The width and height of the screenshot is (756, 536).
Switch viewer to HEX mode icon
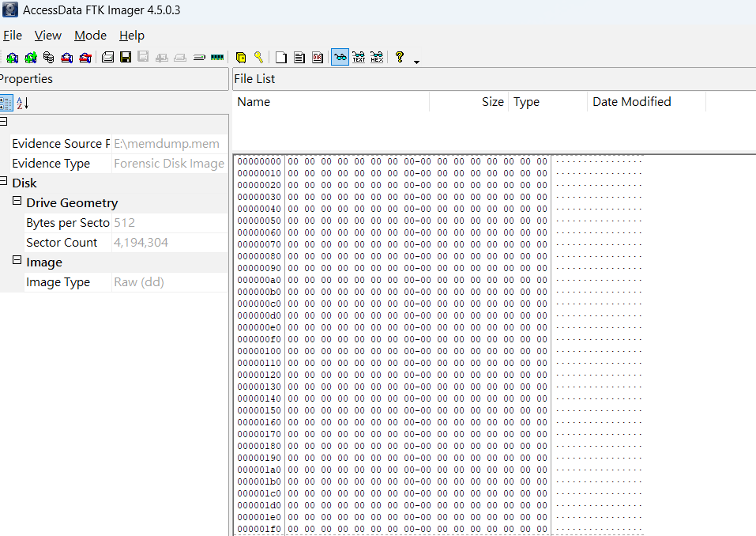click(377, 58)
